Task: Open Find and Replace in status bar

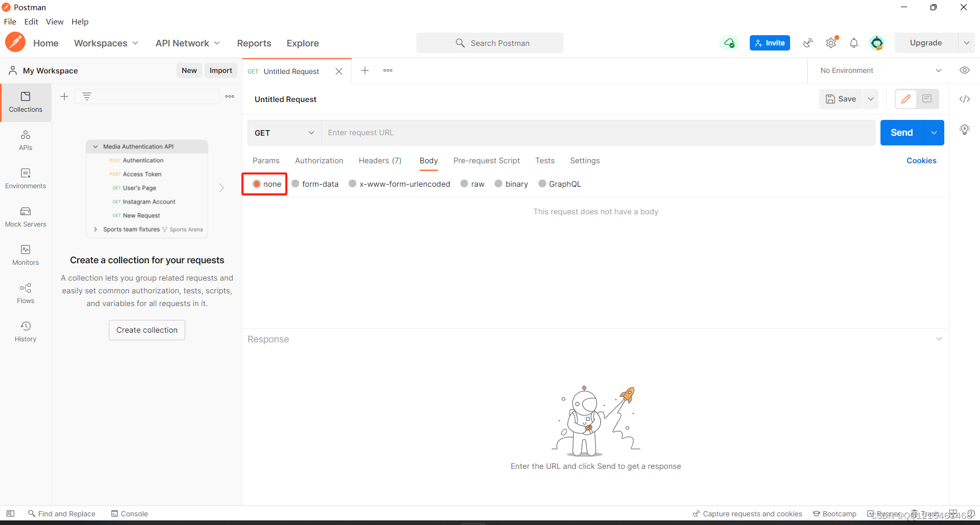Action: [62, 514]
